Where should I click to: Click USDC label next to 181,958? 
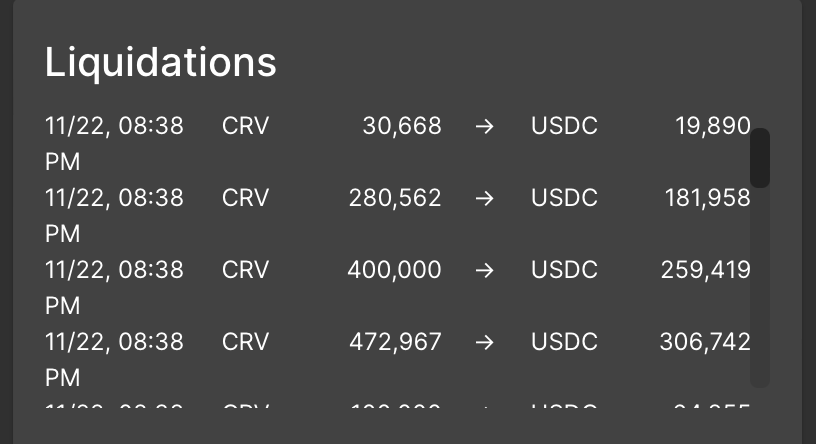(x=564, y=198)
